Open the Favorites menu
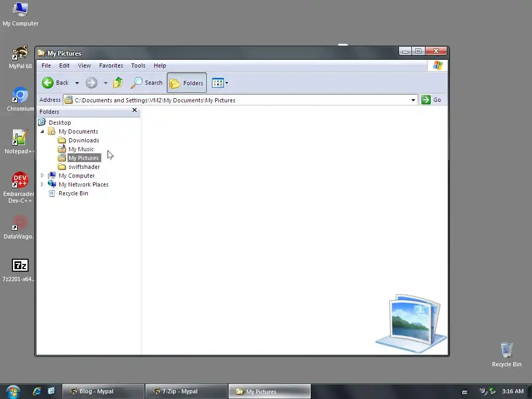Screen dimensions: 532x399 coord(111,65)
